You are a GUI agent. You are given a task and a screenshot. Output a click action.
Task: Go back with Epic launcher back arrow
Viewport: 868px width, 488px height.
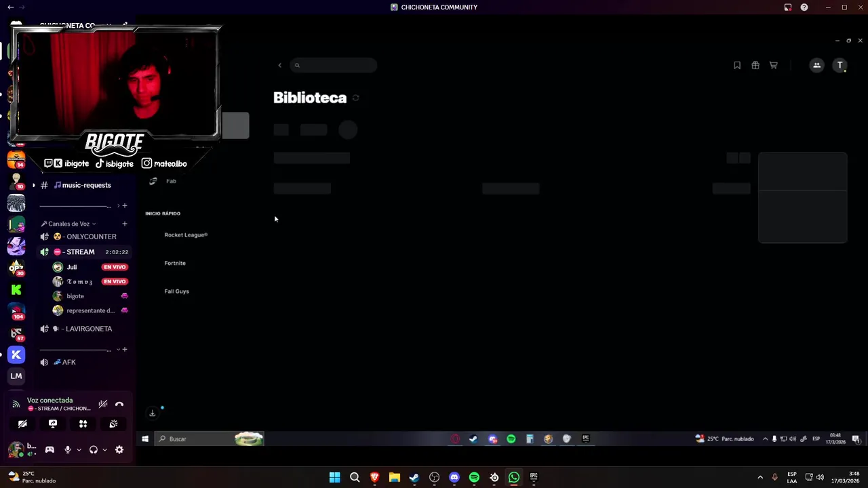[x=279, y=65]
